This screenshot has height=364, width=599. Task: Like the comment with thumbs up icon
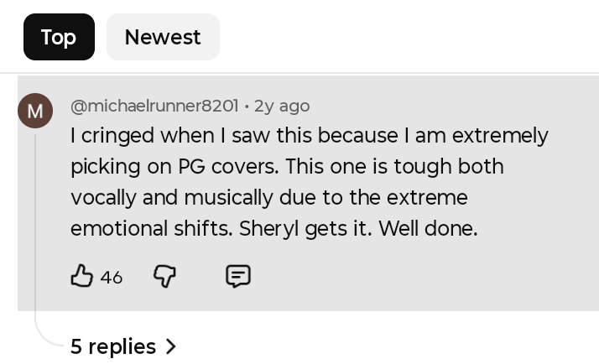click(82, 276)
